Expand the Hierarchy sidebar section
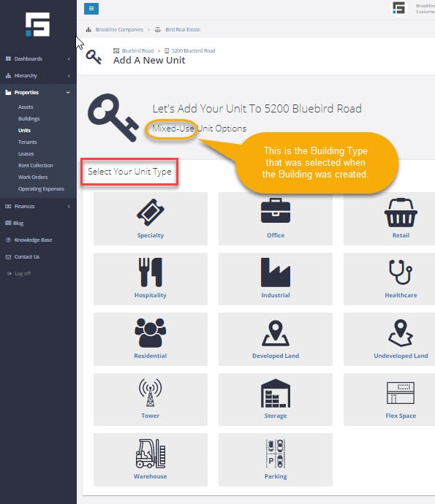The height and width of the screenshot is (504, 435). pyautogui.click(x=38, y=75)
